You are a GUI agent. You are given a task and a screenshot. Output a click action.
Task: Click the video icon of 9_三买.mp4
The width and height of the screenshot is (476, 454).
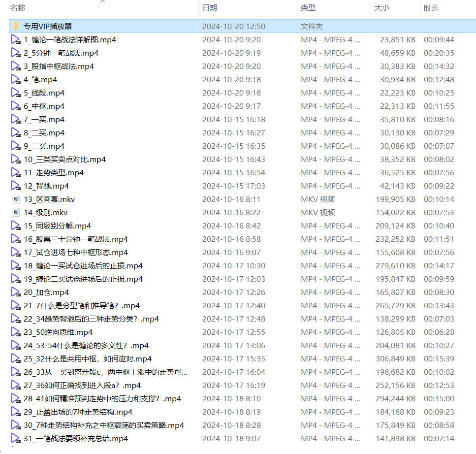(x=16, y=146)
